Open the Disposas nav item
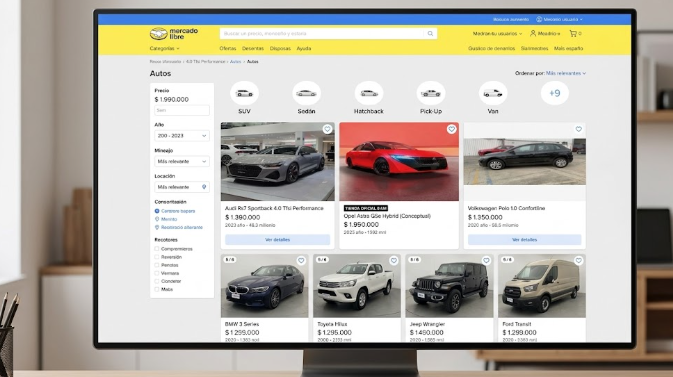This screenshot has width=673, height=377. [x=280, y=49]
